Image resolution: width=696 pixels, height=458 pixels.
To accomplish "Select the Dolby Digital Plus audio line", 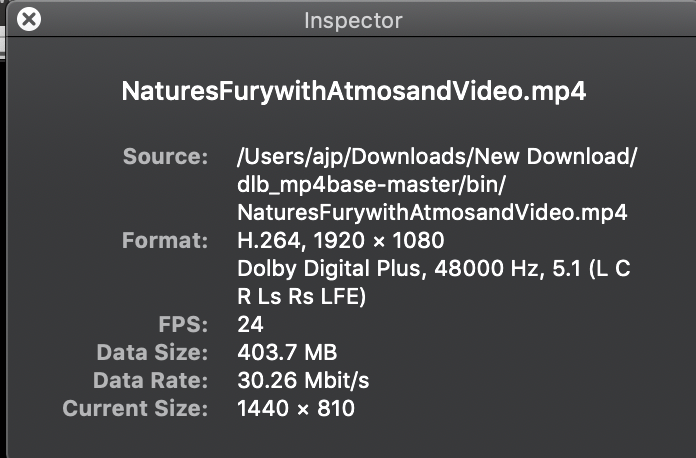I will [x=434, y=268].
